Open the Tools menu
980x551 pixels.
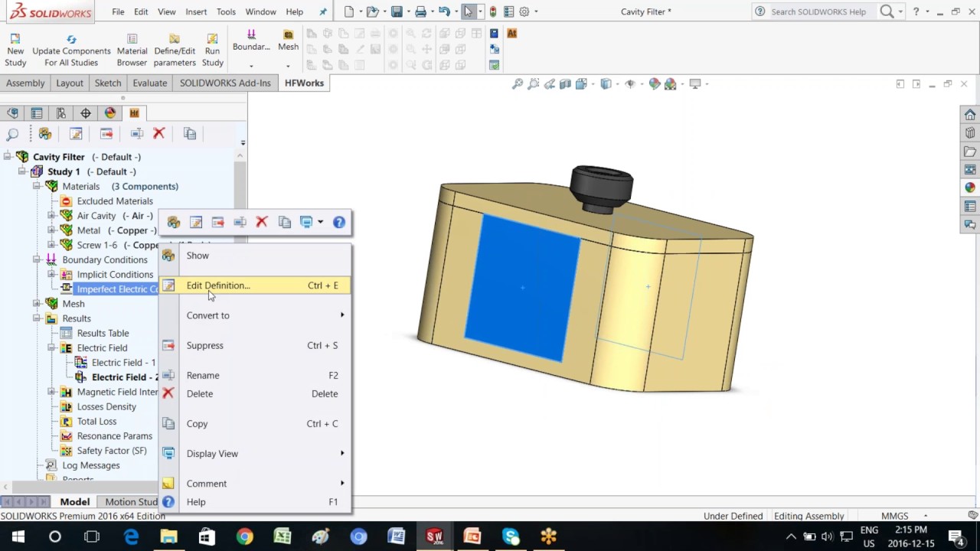226,11
